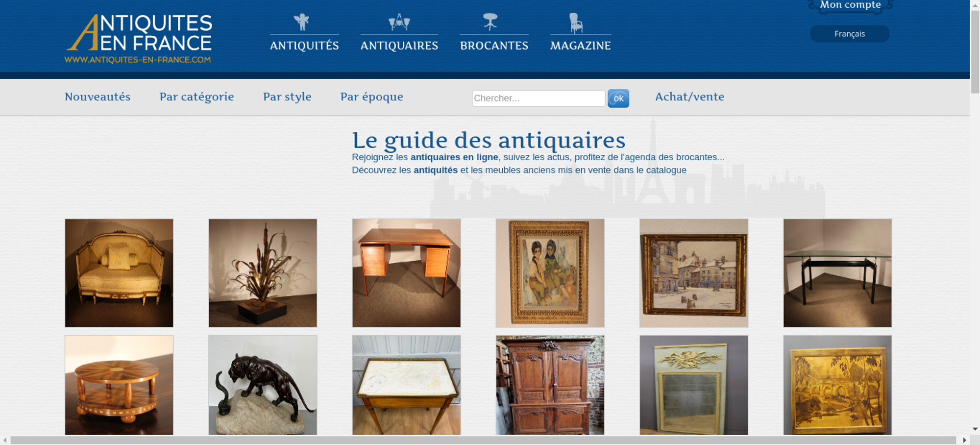Open the glass-top black table thumbnail
The image size is (980, 445).
[x=837, y=273]
